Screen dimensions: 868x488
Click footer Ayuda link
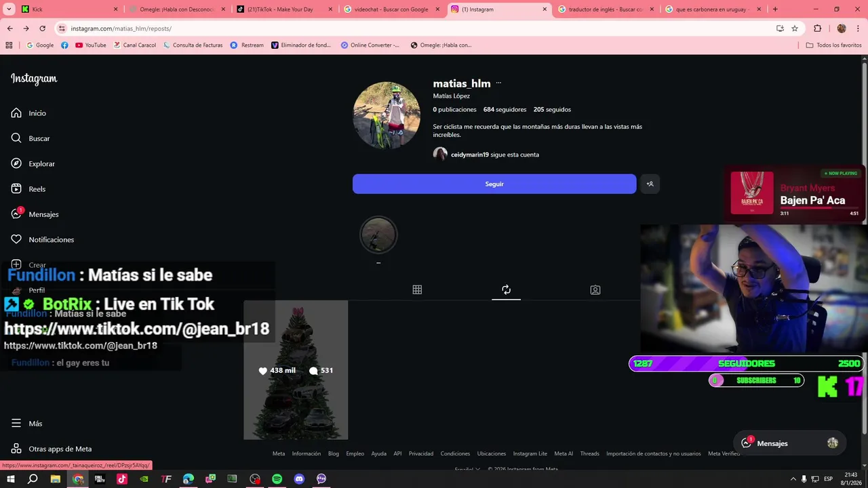click(x=379, y=453)
